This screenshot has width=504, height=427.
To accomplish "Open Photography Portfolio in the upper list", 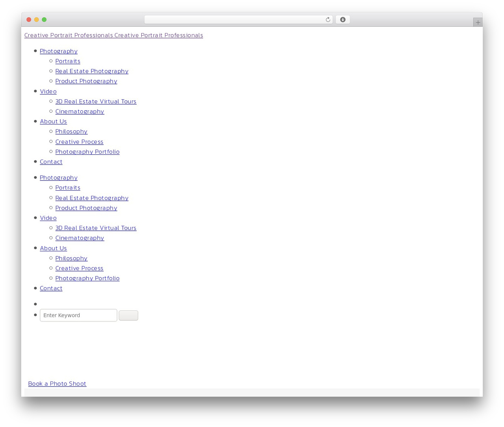I will coord(87,152).
